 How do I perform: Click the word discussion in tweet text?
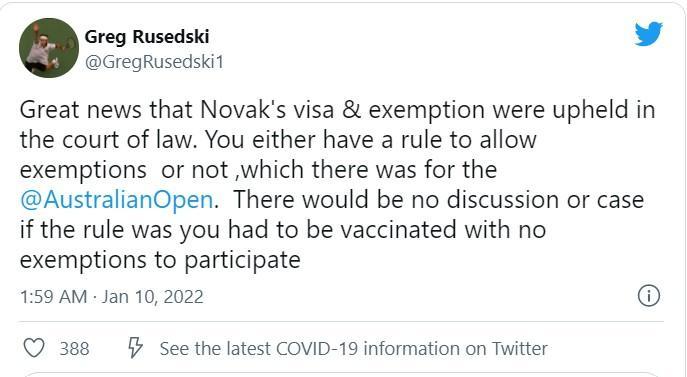tap(503, 199)
